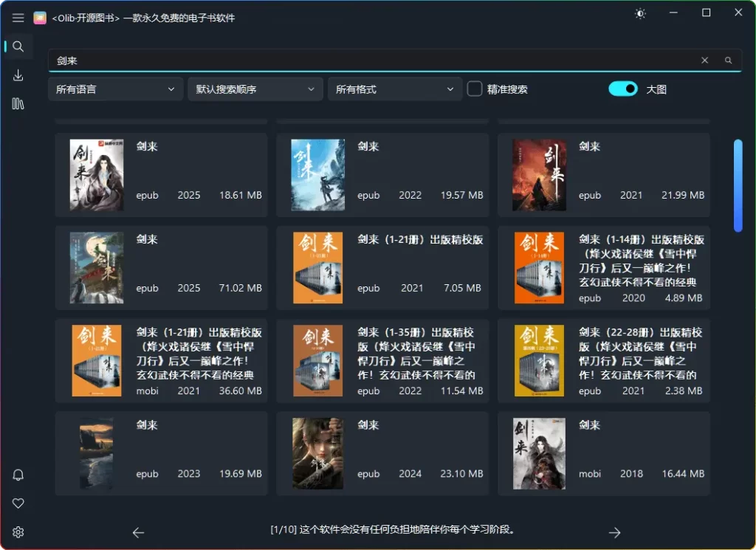The width and height of the screenshot is (756, 550).
Task: Close the Olib window
Action: coord(738,13)
